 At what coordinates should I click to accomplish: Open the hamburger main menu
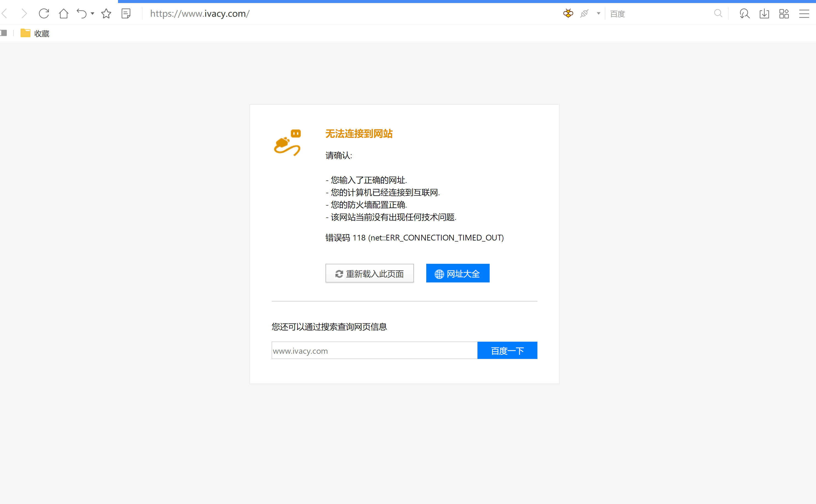(x=804, y=14)
